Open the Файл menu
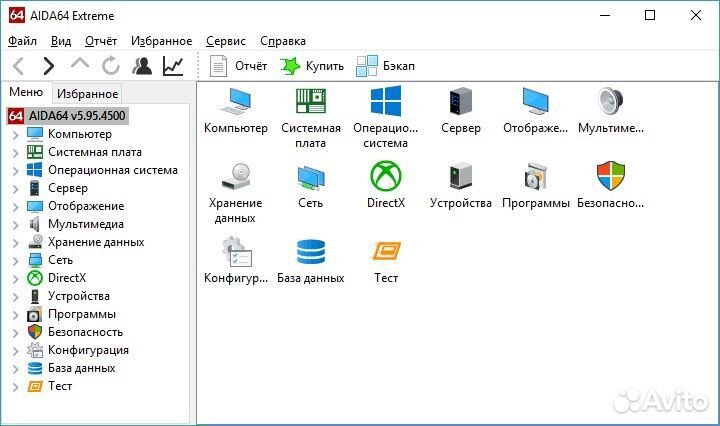The image size is (720, 426). 22,41
